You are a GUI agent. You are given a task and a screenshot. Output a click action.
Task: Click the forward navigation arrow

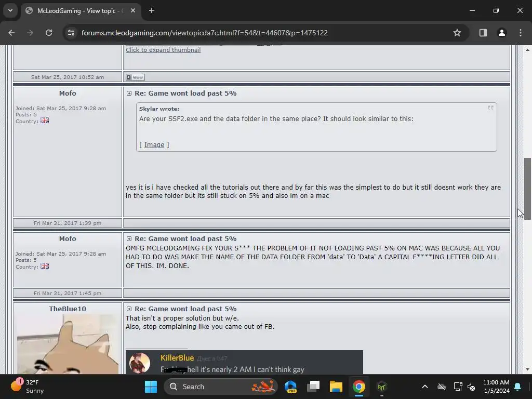tap(30, 33)
